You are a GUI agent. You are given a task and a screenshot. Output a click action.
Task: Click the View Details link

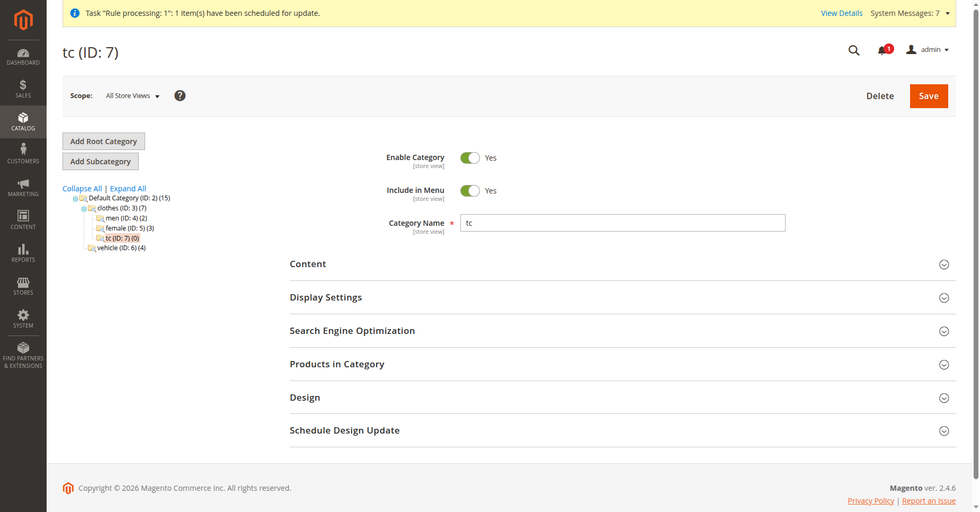point(841,13)
